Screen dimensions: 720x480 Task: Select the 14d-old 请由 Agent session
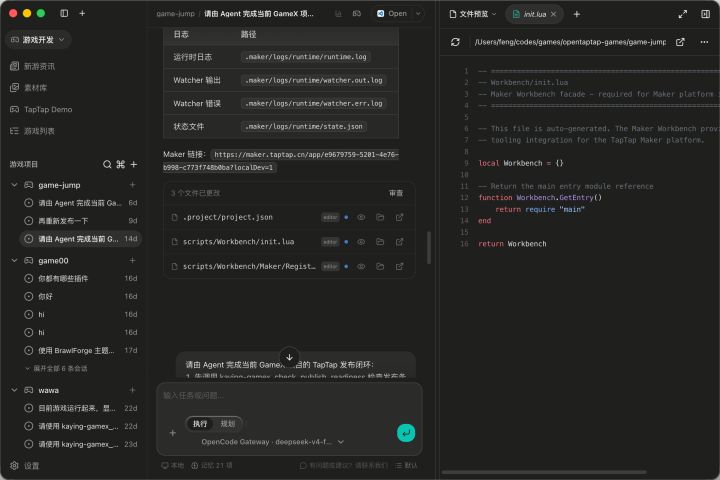pos(81,239)
